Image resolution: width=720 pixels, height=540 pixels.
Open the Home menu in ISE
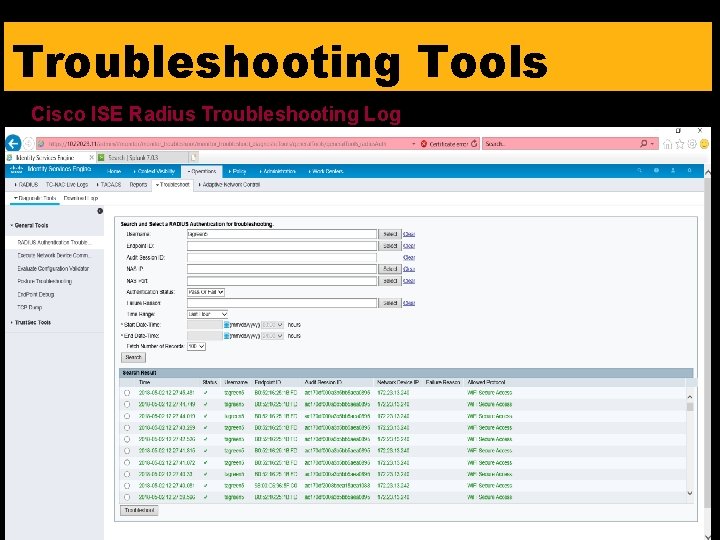tap(114, 171)
